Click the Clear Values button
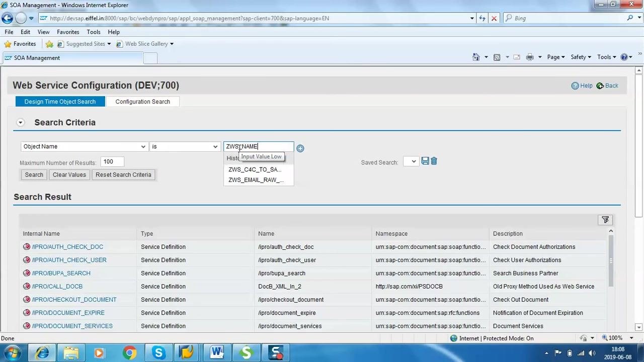The image size is (644, 362). click(x=69, y=174)
